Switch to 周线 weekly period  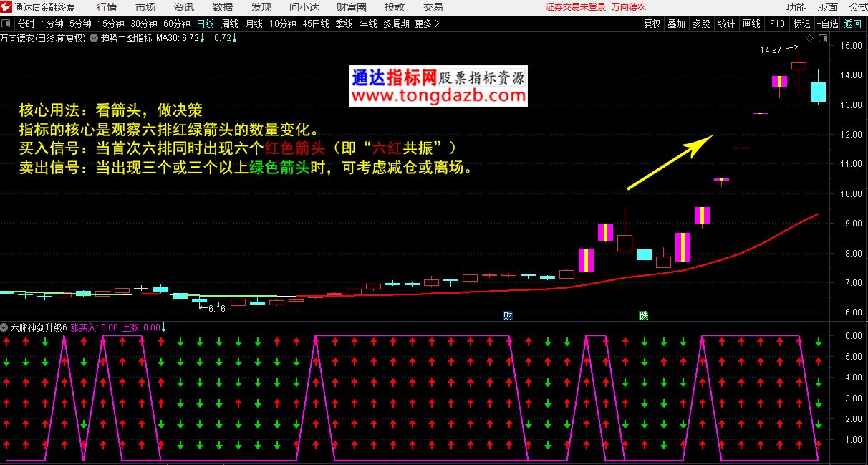pos(230,24)
